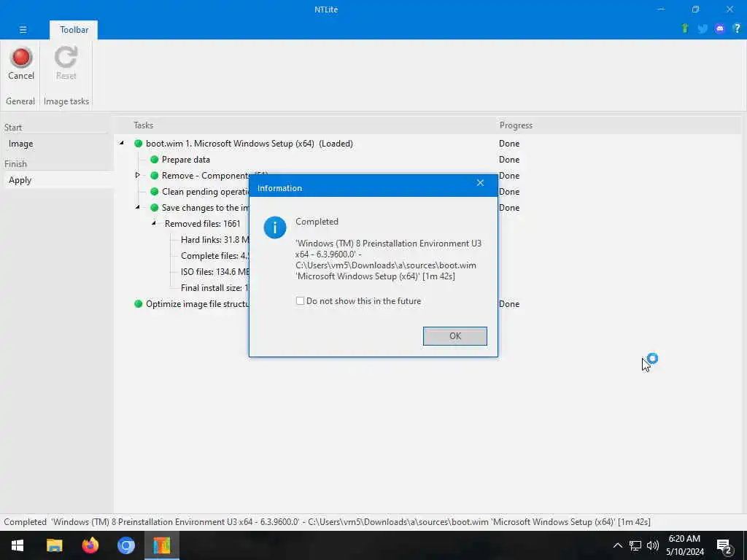Click the help question mark icon

(x=737, y=28)
